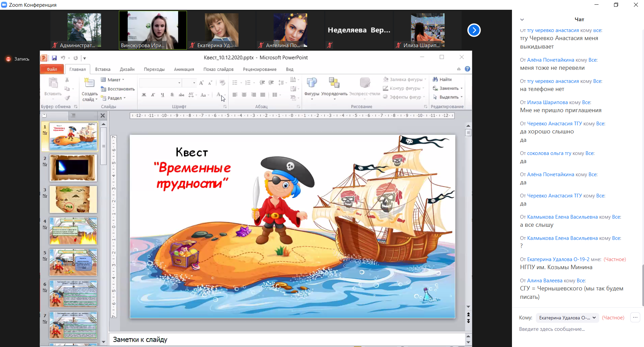Click the Save icon in quick access toolbar
The image size is (644, 347).
point(54,58)
